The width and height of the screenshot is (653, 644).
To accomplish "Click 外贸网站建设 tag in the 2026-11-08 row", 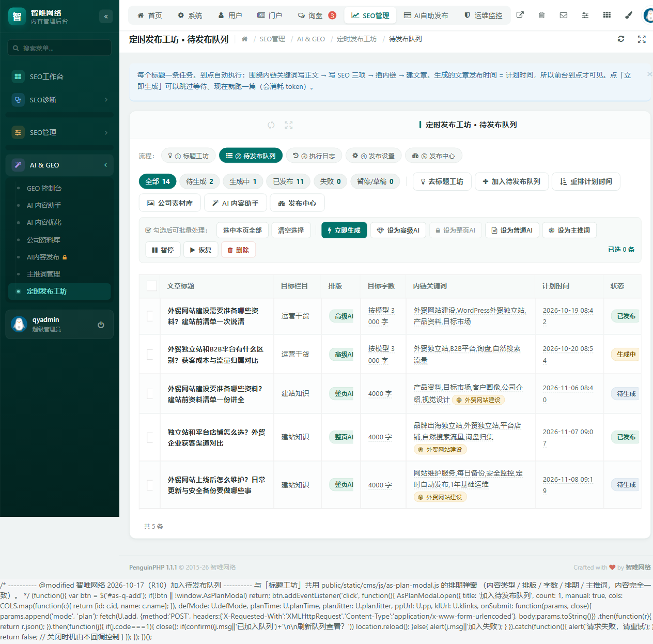I will [x=440, y=497].
